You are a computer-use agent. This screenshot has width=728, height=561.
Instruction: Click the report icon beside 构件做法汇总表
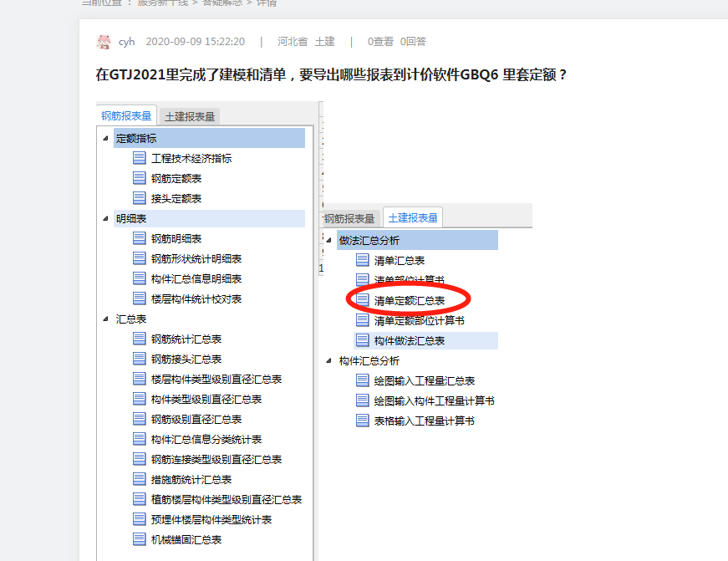point(363,340)
